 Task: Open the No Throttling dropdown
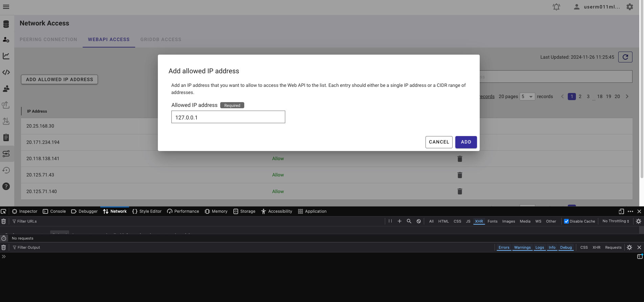pos(616,221)
